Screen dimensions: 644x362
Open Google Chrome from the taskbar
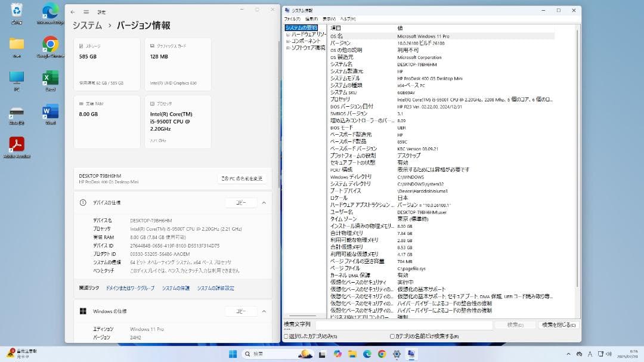click(381, 353)
